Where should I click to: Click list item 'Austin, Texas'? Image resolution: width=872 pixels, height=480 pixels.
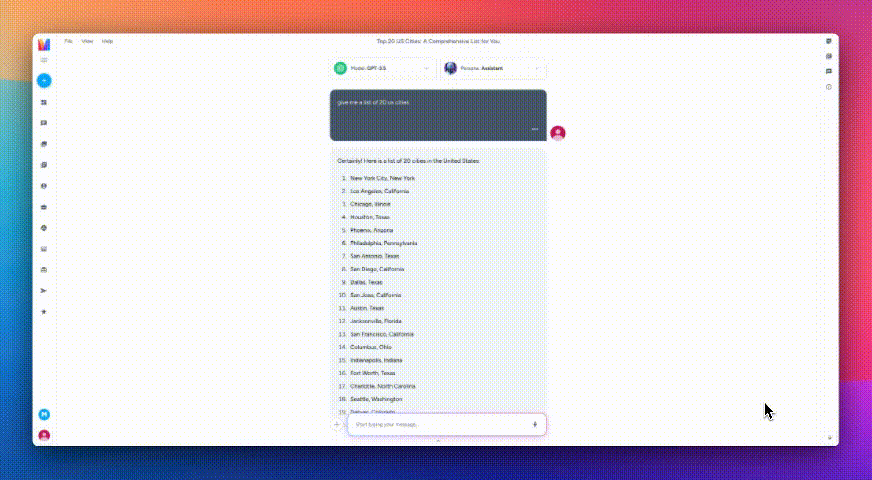pyautogui.click(x=367, y=308)
